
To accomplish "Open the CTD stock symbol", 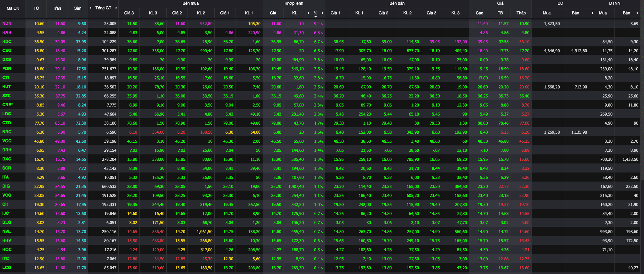I will click(x=7, y=123).
